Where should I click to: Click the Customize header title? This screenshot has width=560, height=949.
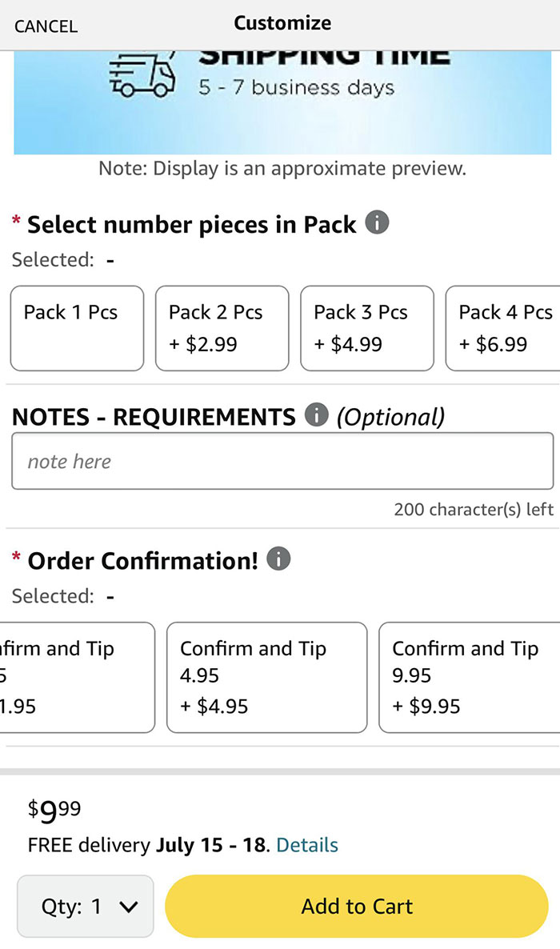point(282,22)
